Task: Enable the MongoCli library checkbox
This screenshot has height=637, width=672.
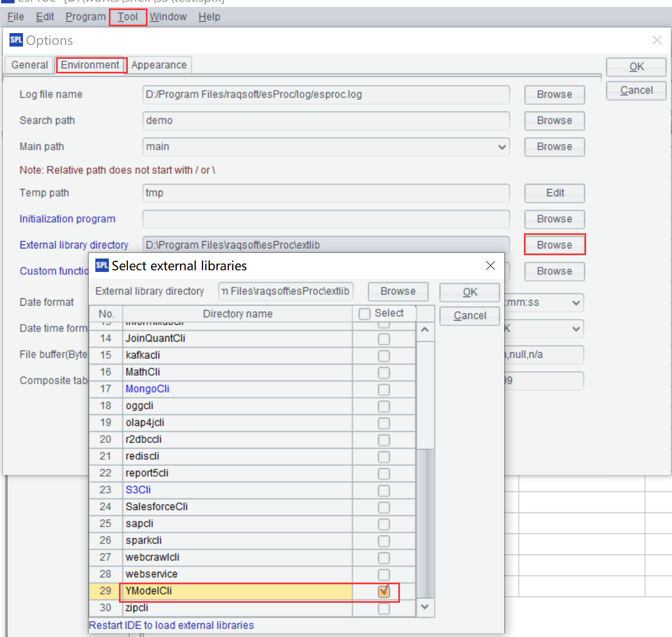Action: [x=384, y=389]
